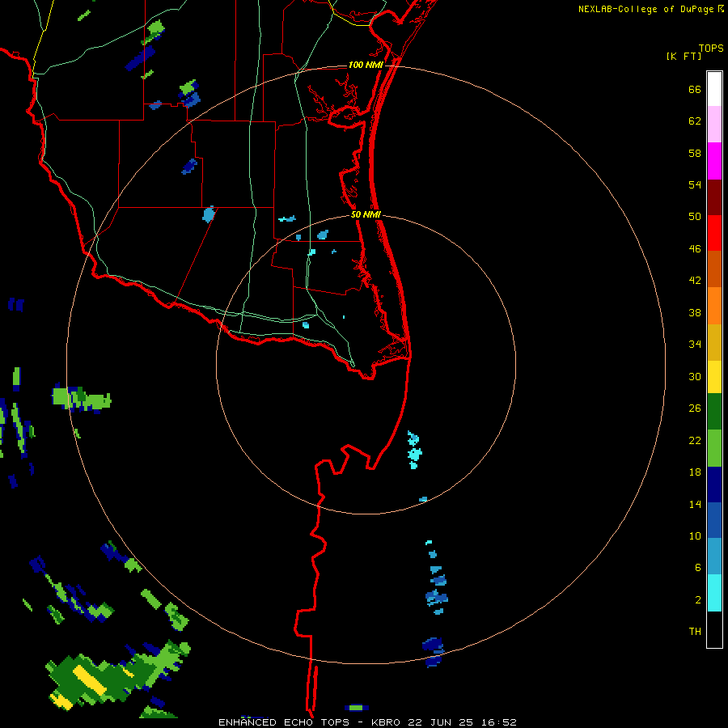This screenshot has height=728, width=728.
Task: Click the light blue echo touching the southern 50 NMI ring
Action: 423,500
